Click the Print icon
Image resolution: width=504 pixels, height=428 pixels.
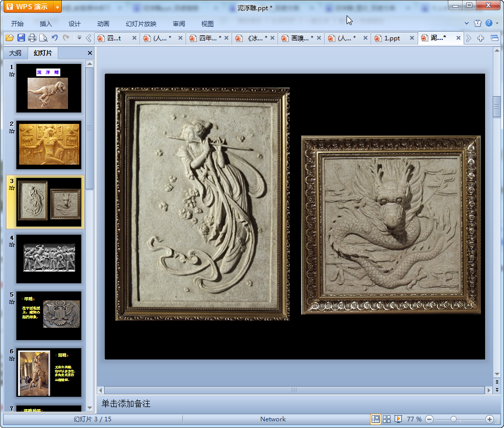point(32,38)
